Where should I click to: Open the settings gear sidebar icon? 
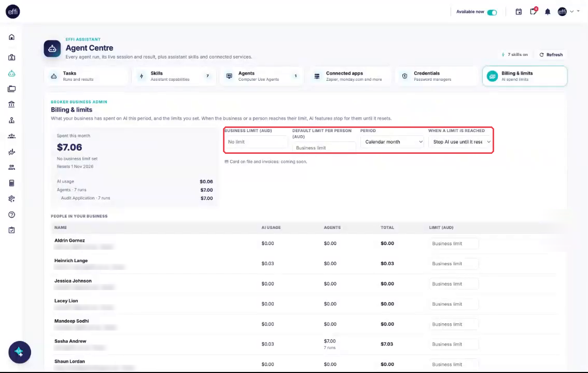pyautogui.click(x=11, y=199)
